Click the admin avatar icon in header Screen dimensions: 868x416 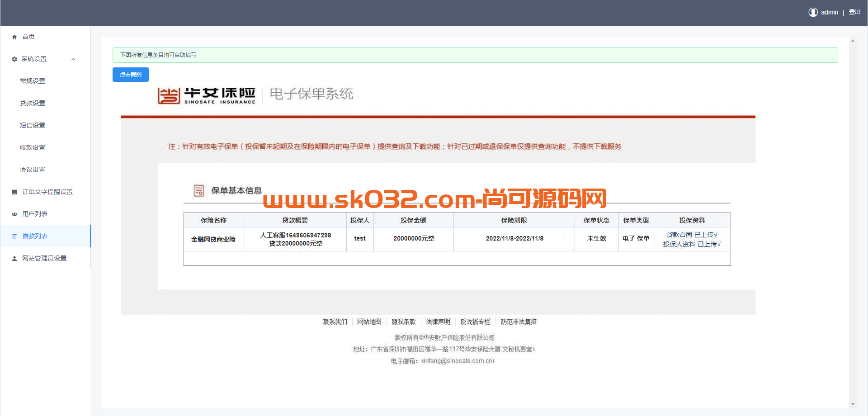click(813, 12)
